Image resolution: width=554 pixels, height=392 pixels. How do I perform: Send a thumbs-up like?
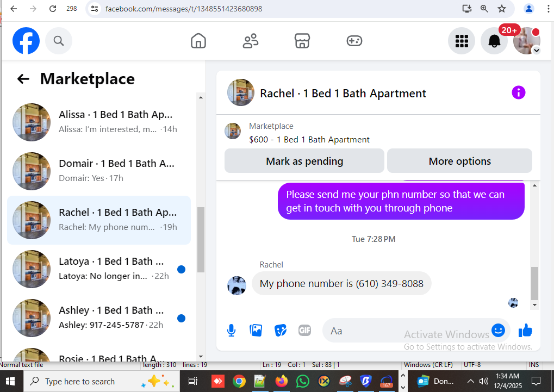[525, 331]
